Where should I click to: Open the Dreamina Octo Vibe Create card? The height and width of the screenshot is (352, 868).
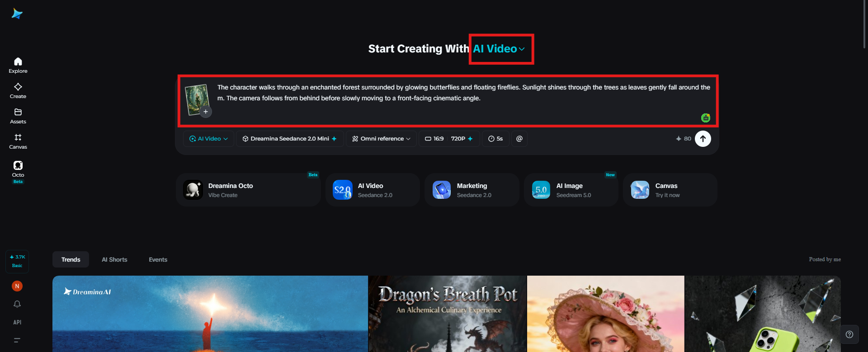coord(248,190)
